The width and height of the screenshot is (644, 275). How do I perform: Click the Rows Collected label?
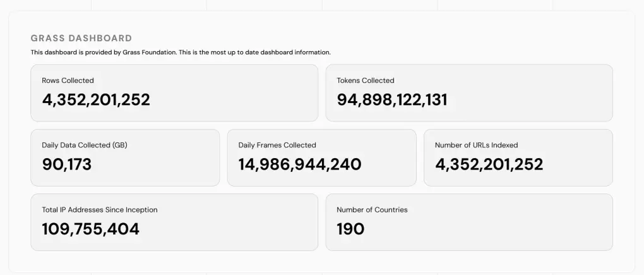click(68, 80)
